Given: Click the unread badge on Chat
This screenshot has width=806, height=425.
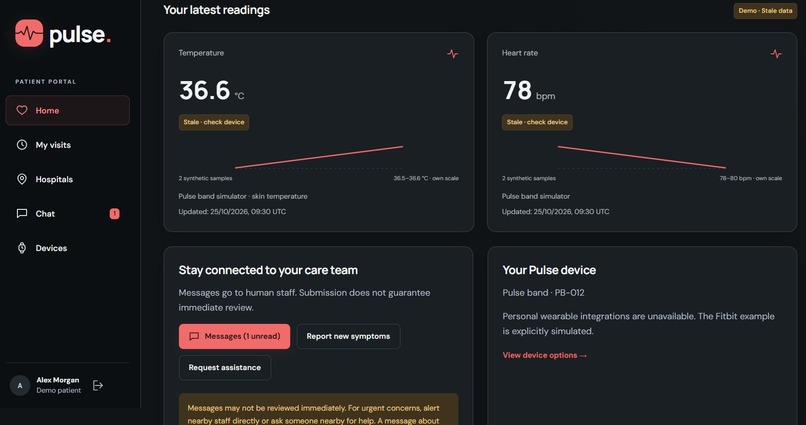Looking at the screenshot, I should pos(114,213).
